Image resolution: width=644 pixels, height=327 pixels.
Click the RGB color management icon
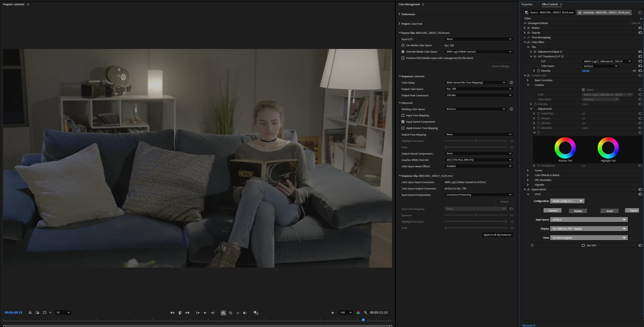coord(358,312)
